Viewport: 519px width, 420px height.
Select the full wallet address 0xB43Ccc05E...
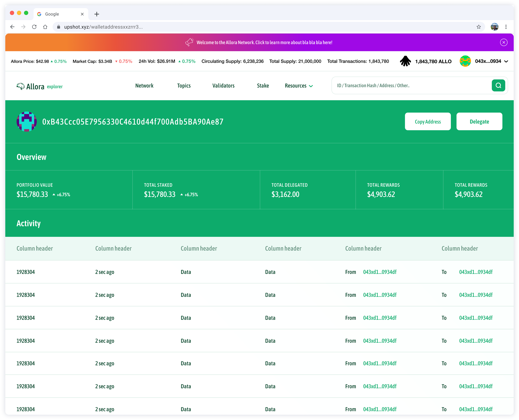point(133,122)
